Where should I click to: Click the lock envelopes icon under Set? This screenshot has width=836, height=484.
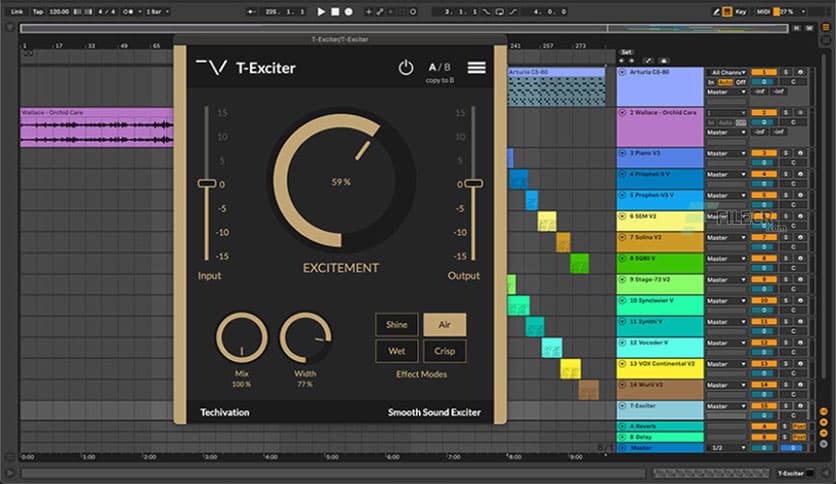tap(663, 61)
